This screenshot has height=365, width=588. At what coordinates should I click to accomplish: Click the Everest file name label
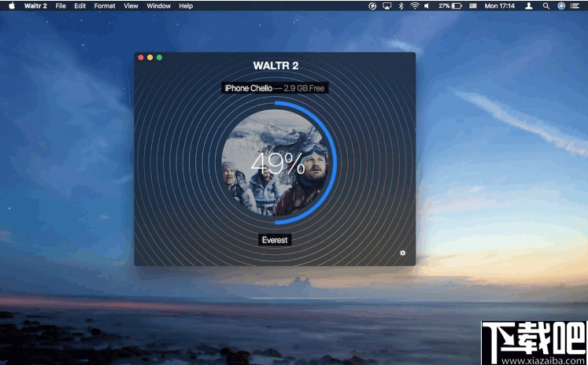(275, 240)
